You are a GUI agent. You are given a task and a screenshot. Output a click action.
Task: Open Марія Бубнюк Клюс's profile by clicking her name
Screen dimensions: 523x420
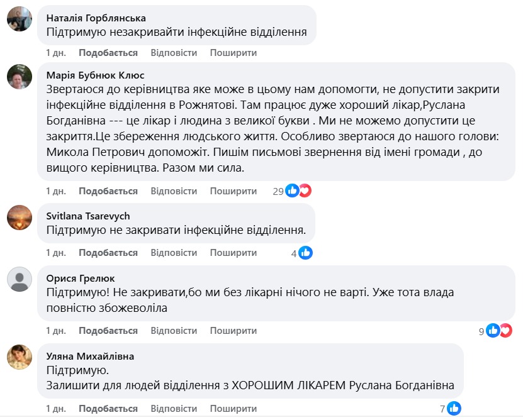(x=94, y=74)
